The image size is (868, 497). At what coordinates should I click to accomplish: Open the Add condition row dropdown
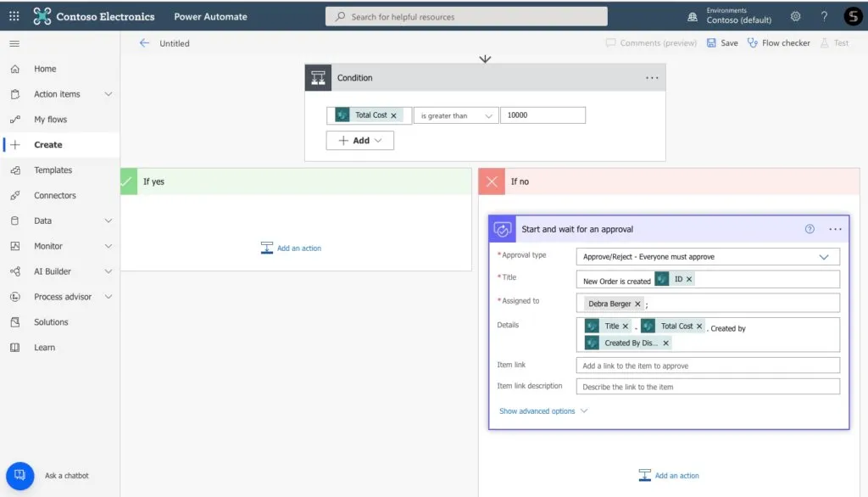359,140
